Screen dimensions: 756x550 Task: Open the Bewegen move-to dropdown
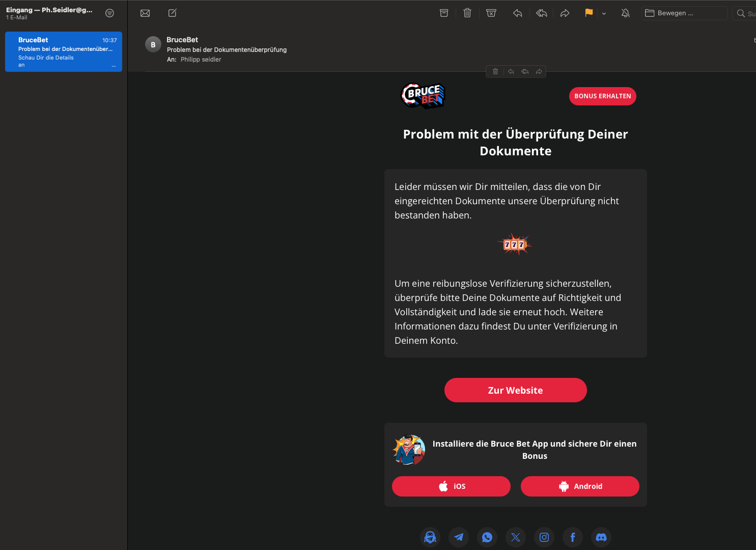pyautogui.click(x=684, y=13)
